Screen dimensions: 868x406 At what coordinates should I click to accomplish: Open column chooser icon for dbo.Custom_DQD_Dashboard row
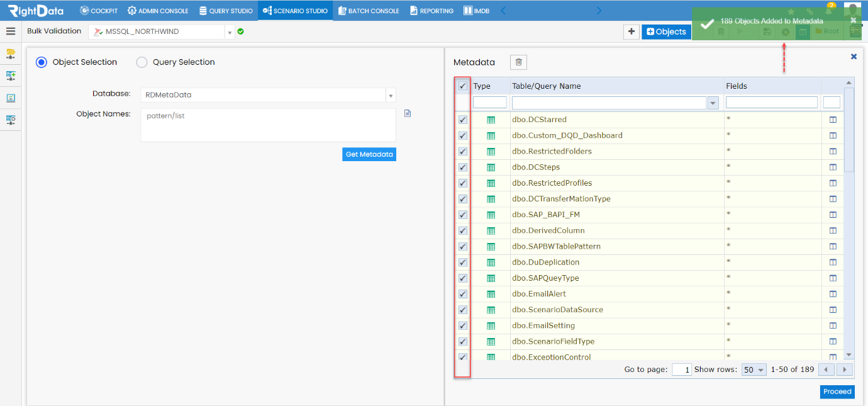click(833, 135)
